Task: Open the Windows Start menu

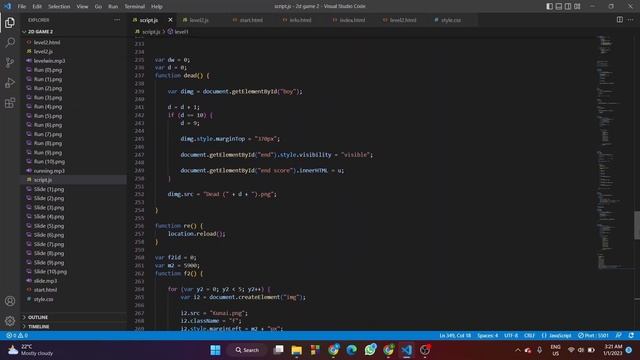Action: coord(215,350)
